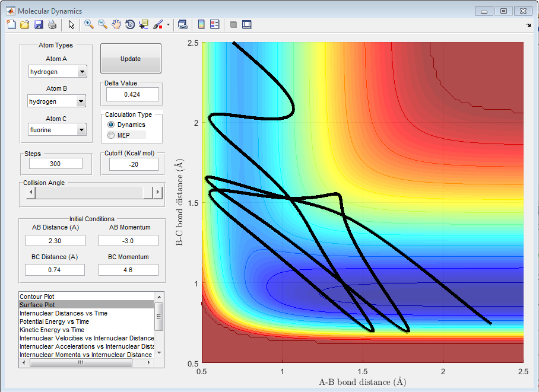
Task: Choose Kinetic Energy vs Time from list
Action: (x=52, y=330)
